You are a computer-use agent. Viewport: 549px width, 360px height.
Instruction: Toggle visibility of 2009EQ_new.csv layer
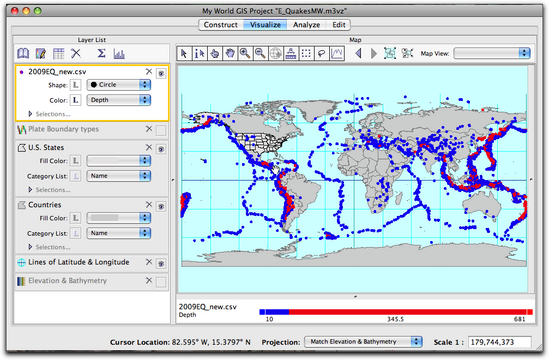point(161,74)
